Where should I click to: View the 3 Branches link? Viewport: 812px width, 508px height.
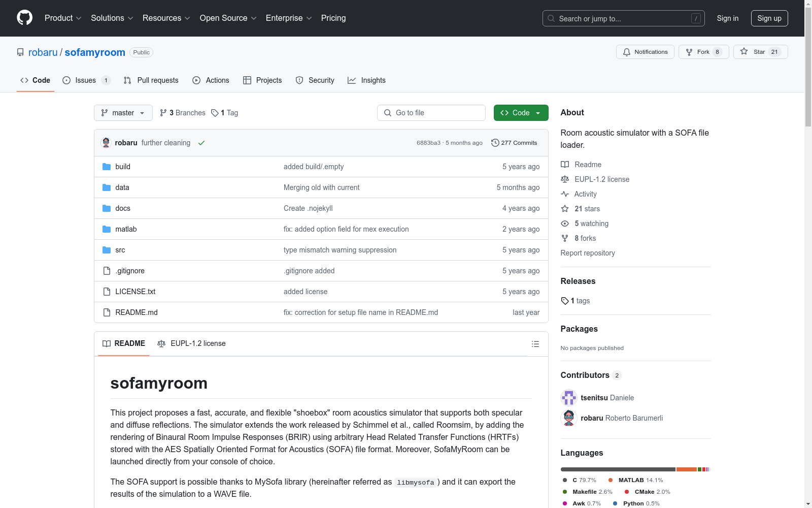click(x=182, y=113)
